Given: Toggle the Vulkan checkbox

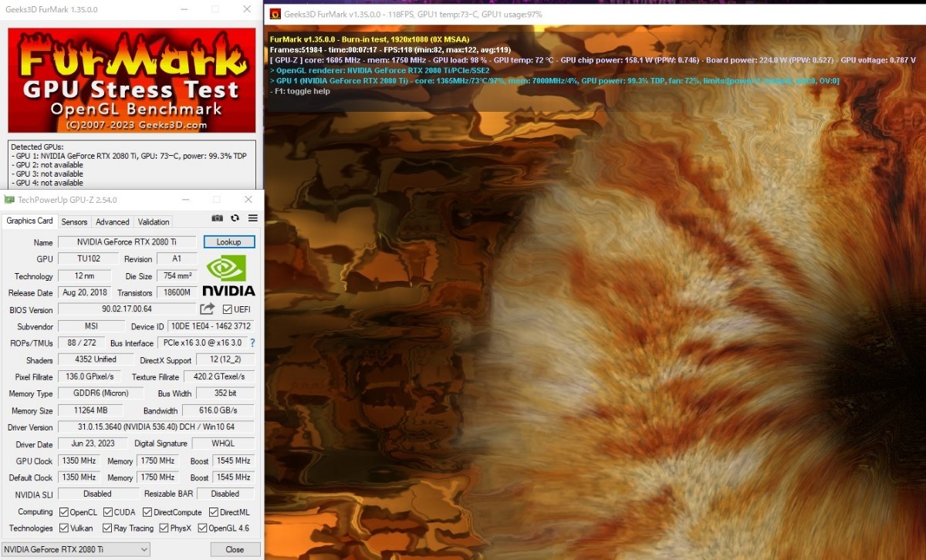Looking at the screenshot, I should 64,528.
